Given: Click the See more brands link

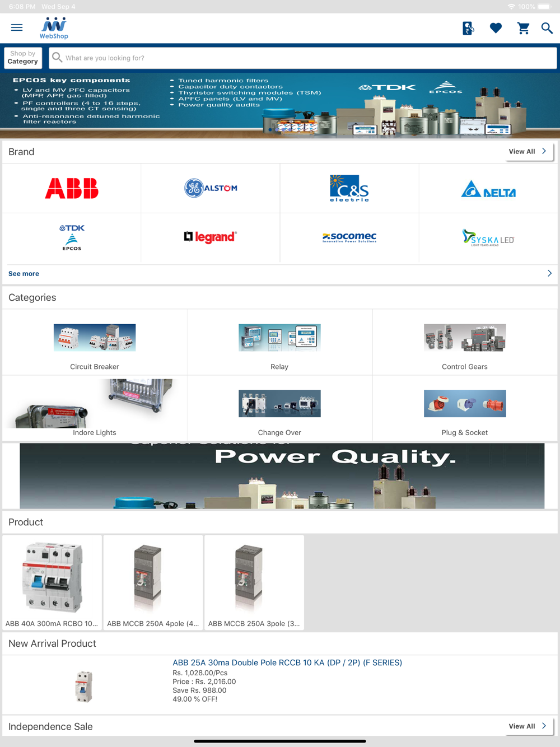Looking at the screenshot, I should pos(24,274).
